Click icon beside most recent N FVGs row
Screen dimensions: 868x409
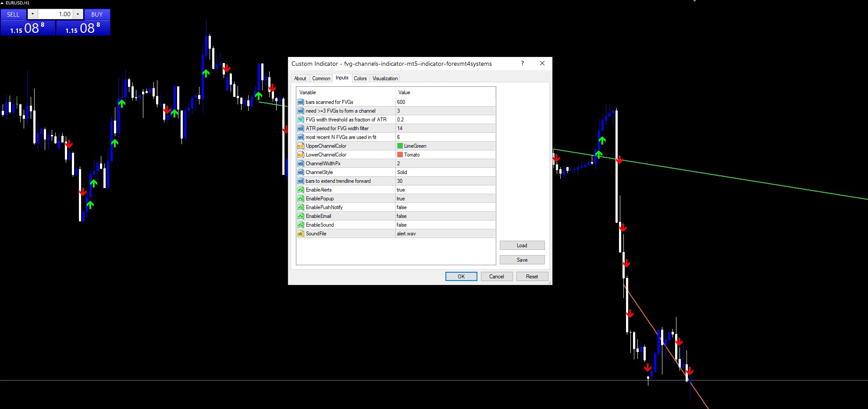pos(300,137)
